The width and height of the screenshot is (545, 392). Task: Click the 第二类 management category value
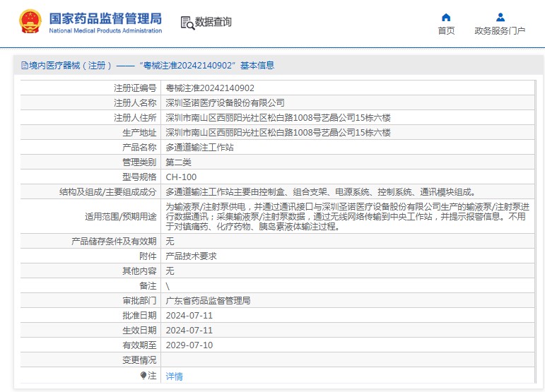178,162
